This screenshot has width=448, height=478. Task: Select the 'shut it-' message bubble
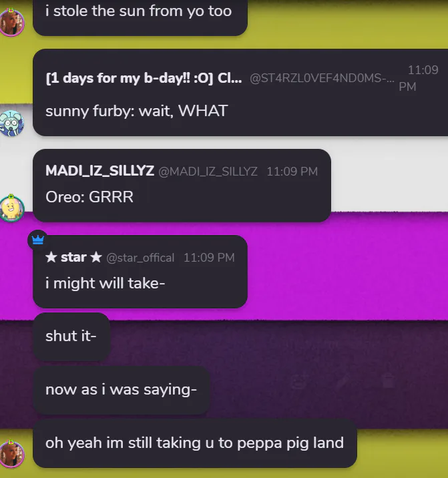coord(71,336)
